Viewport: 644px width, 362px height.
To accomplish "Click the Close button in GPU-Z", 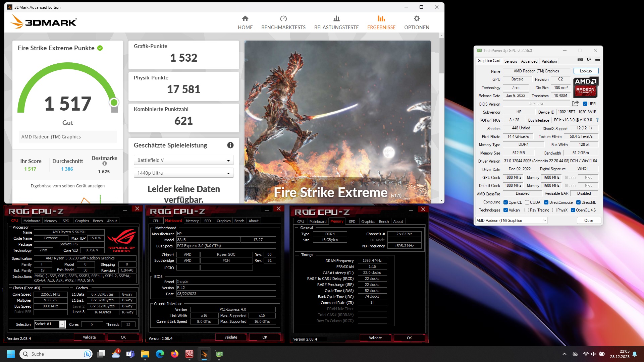I will pos(589,221).
